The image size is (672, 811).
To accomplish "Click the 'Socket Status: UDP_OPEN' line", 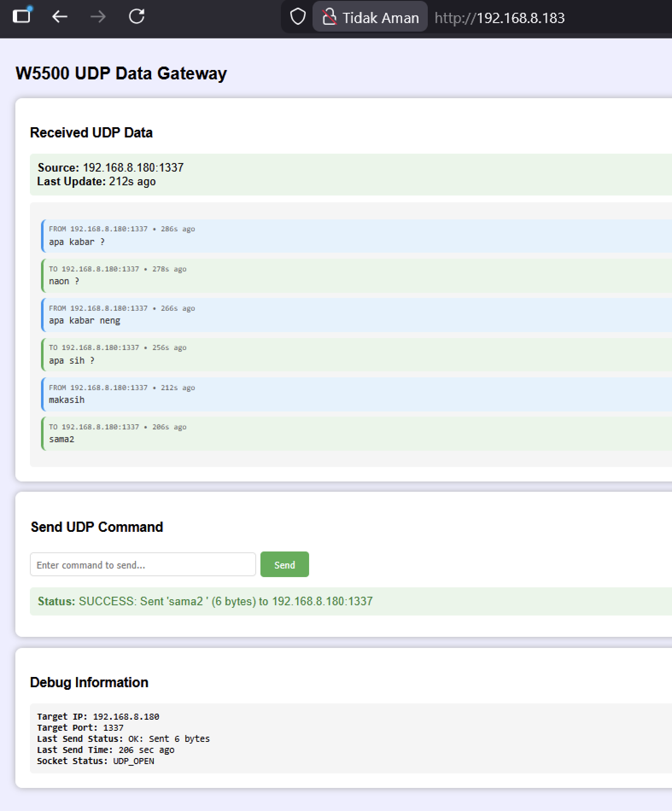I will tap(96, 761).
